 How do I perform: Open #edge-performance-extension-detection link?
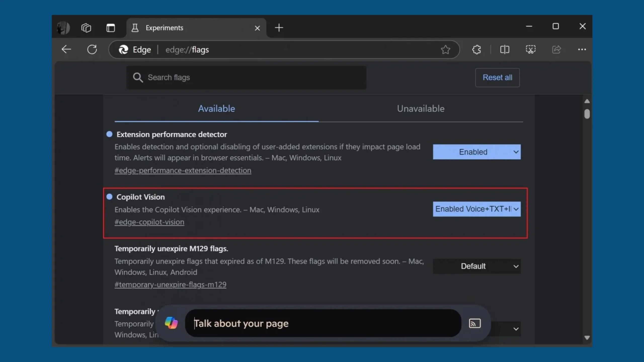[x=183, y=170]
